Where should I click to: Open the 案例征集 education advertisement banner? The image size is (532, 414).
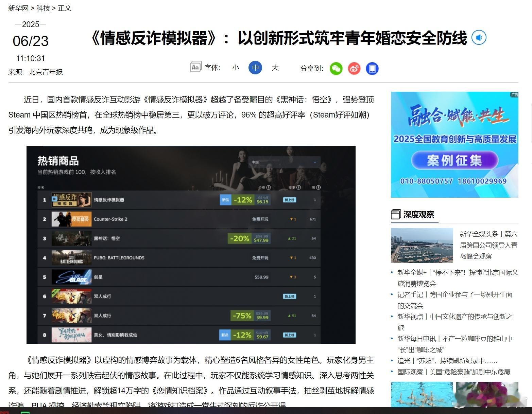tap(454, 145)
